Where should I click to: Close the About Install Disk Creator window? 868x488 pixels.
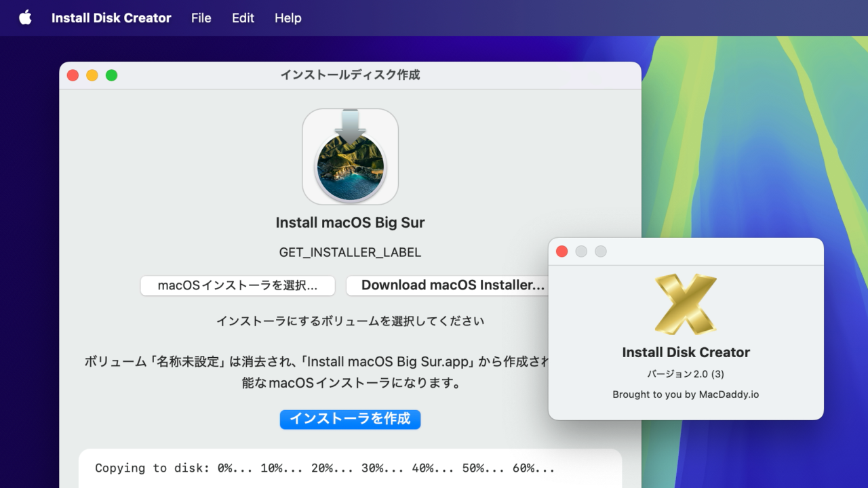(x=561, y=251)
